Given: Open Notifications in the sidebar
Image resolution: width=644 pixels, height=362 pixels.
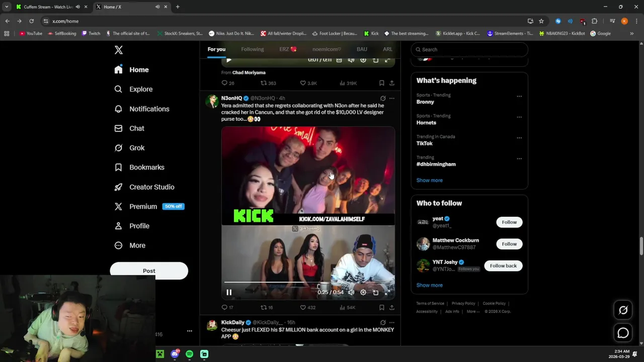Looking at the screenshot, I should click(x=142, y=109).
